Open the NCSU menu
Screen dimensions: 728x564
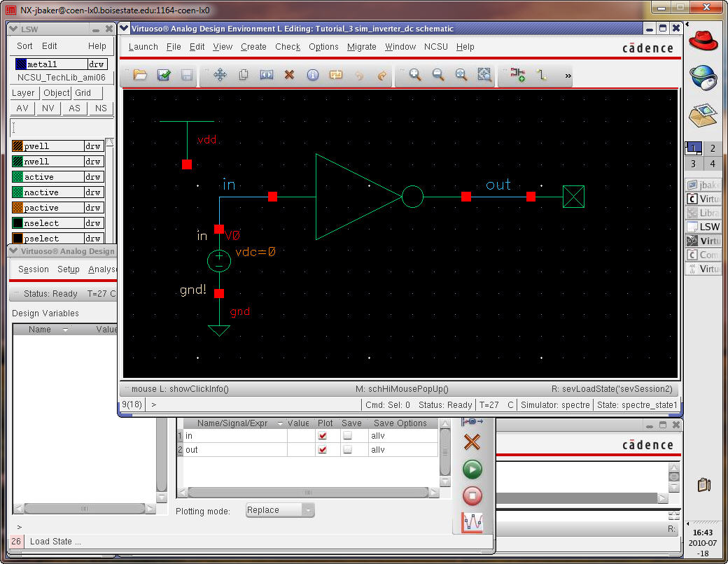pyautogui.click(x=436, y=47)
